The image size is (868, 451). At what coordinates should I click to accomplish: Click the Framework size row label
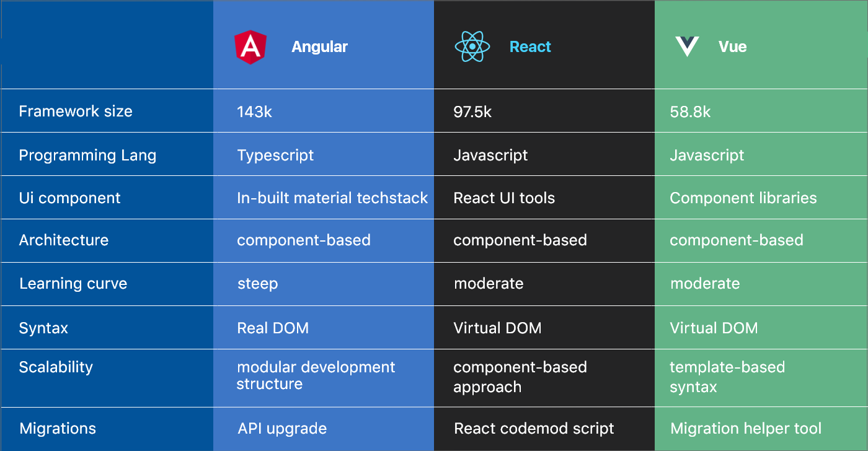[76, 112]
